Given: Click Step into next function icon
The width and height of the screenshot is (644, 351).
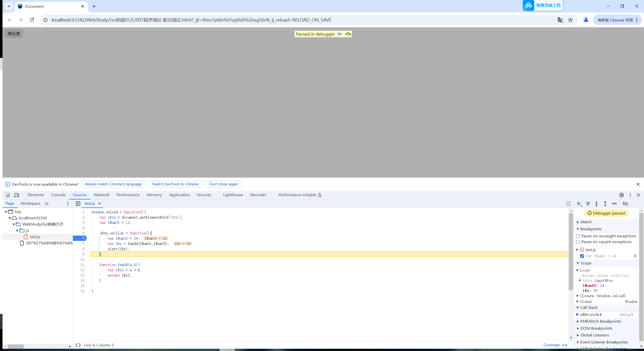Looking at the screenshot, I should [x=596, y=204].
